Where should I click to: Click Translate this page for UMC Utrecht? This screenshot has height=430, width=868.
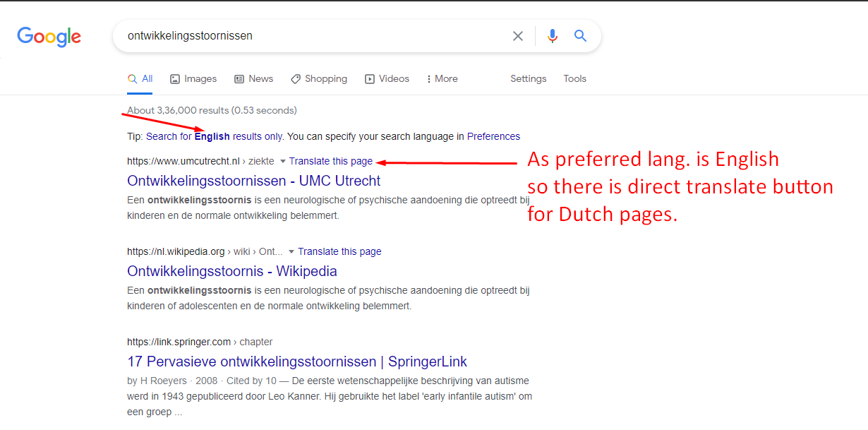click(x=331, y=161)
